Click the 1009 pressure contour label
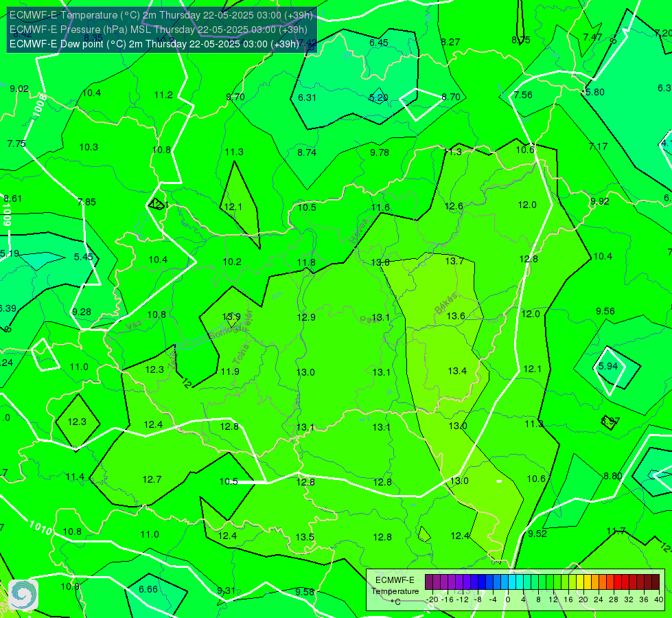Viewport: 672px width, 618px height. click(x=7, y=214)
